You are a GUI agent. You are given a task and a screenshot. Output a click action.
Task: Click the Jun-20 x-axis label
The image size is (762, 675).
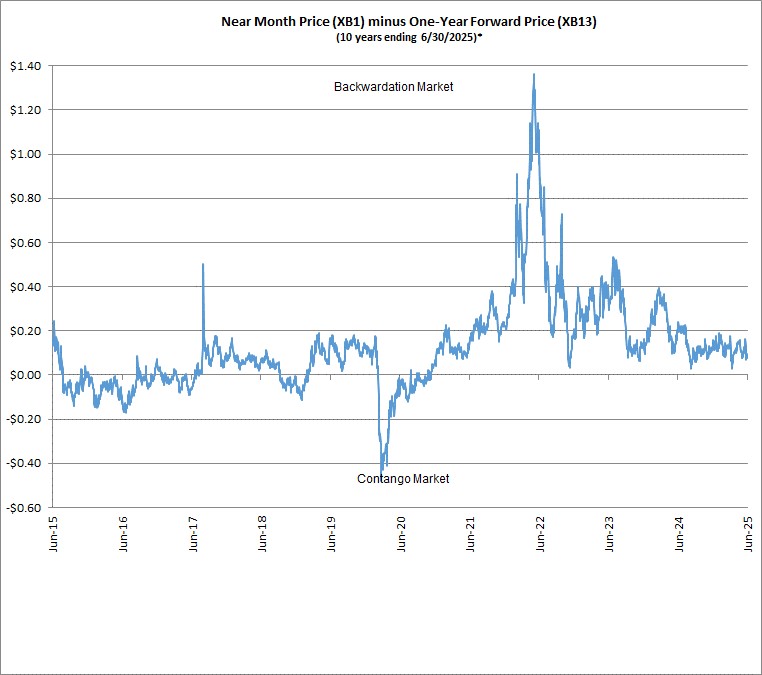click(x=400, y=534)
